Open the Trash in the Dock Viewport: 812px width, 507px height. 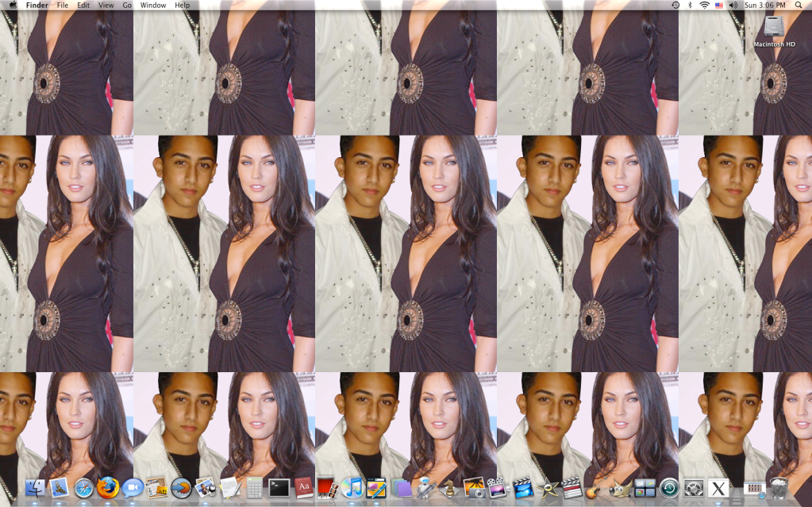(779, 488)
